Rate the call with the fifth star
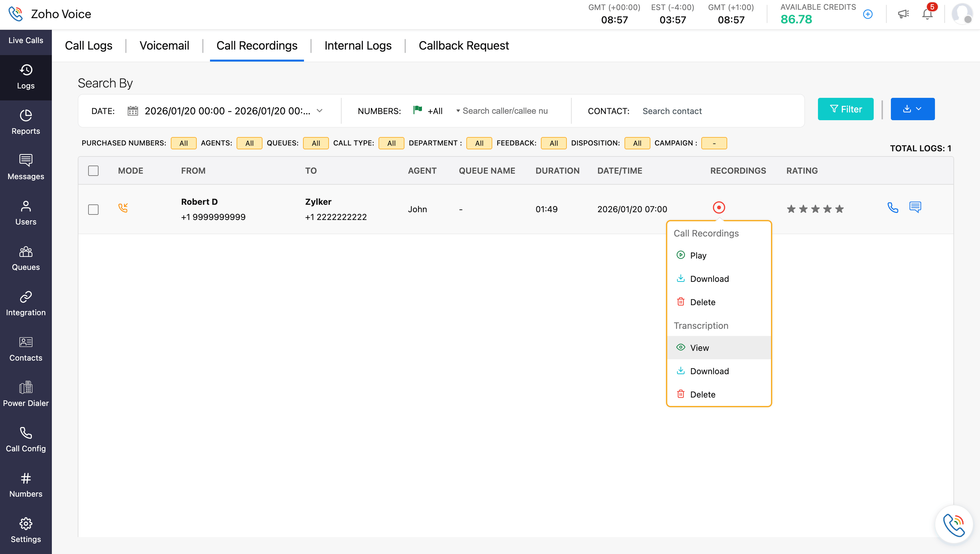The height and width of the screenshot is (554, 980). [839, 209]
